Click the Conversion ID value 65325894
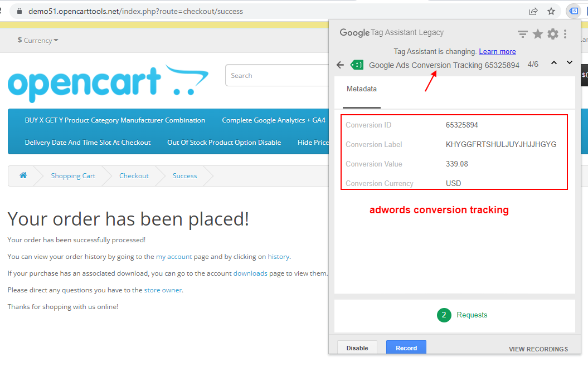Image resolution: width=588 pixels, height=372 pixels. click(461, 125)
